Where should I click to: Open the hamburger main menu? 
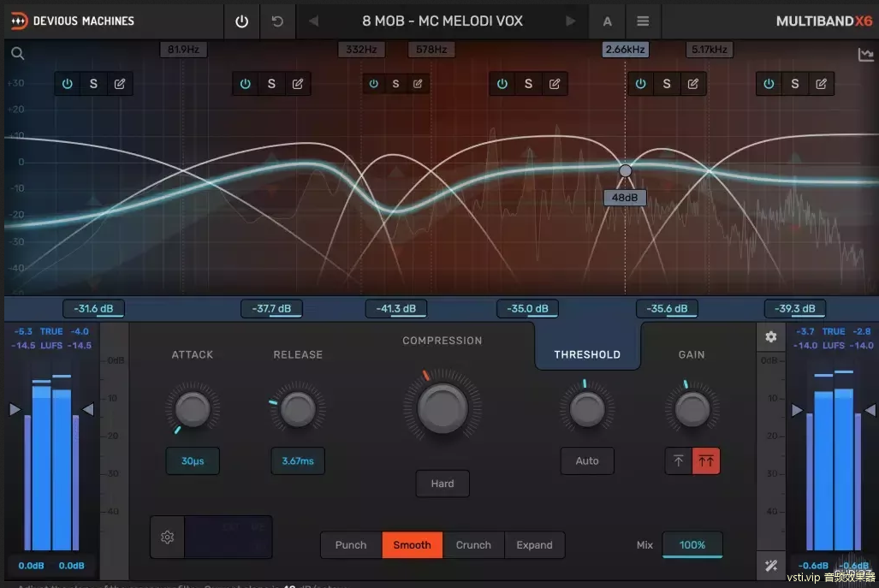643,21
